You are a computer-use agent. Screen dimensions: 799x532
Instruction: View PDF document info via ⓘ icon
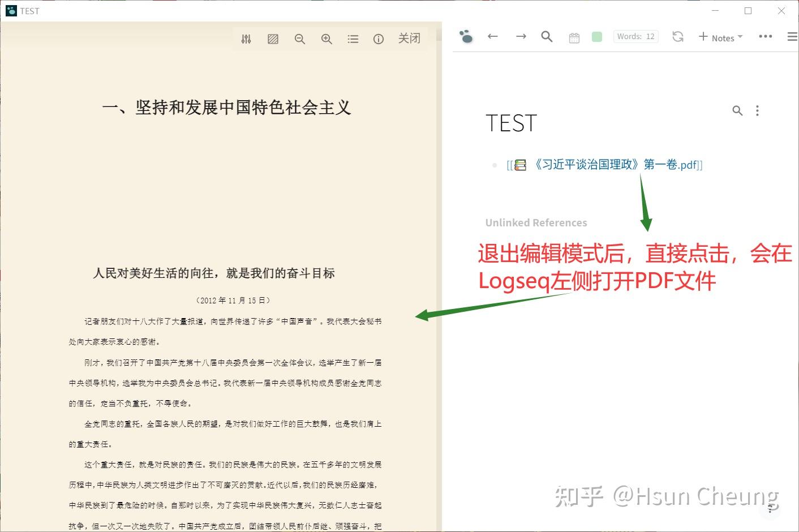click(x=378, y=38)
